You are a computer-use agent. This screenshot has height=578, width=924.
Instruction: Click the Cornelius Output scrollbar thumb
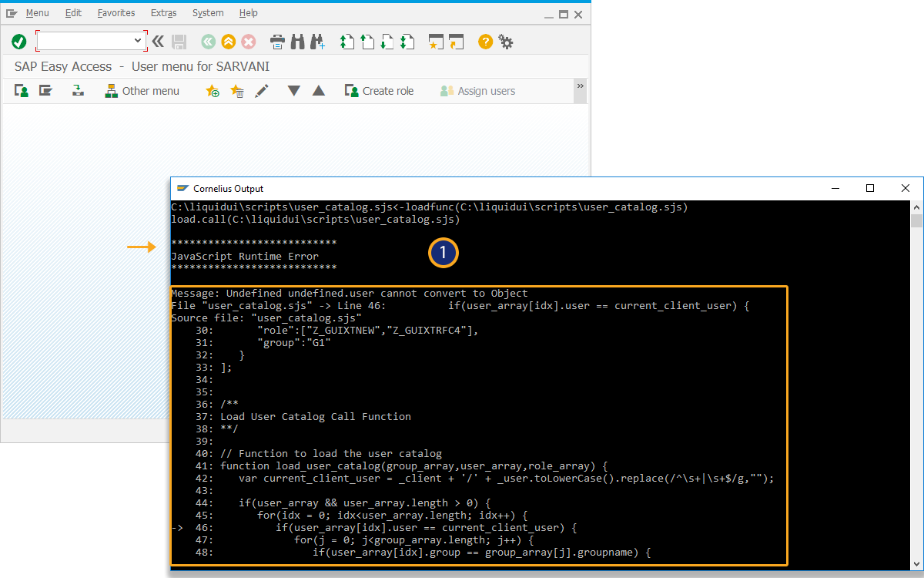[916, 222]
